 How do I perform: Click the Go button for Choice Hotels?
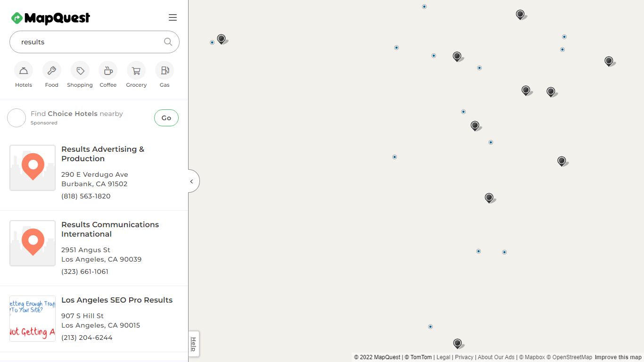[166, 118]
